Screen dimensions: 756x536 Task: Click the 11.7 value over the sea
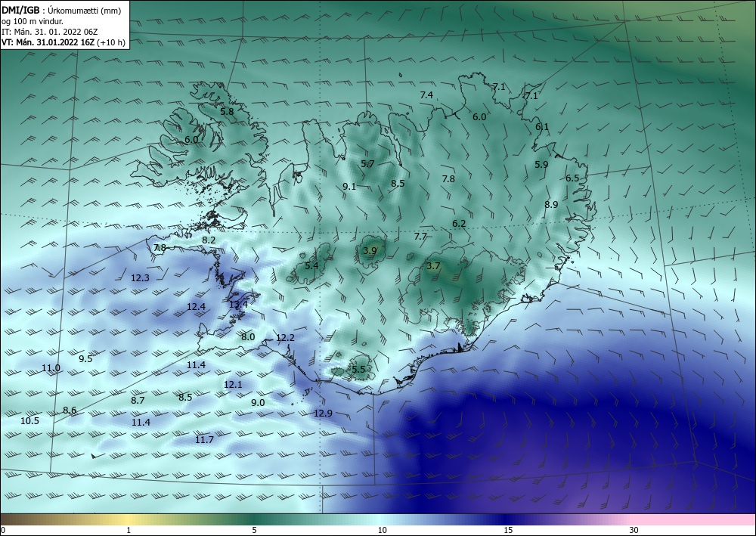[x=204, y=439]
